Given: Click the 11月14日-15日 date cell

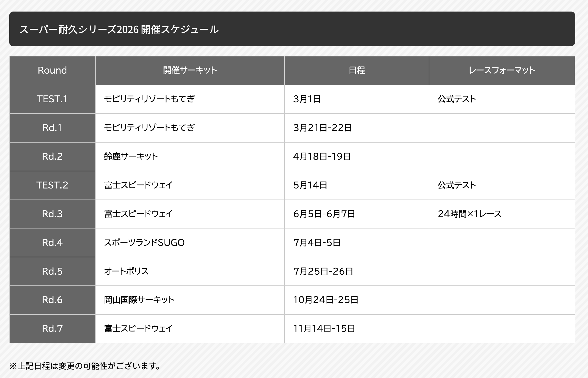Looking at the screenshot, I should tap(324, 329).
